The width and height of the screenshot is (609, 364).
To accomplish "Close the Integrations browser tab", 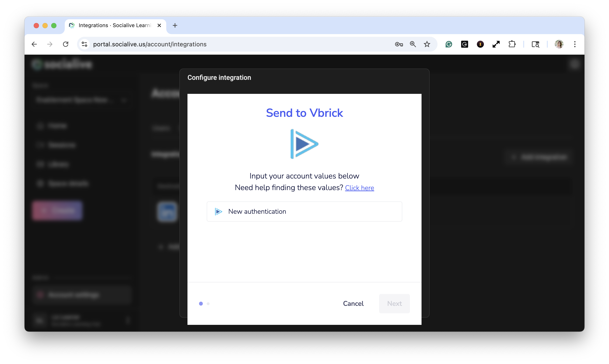I will [159, 26].
